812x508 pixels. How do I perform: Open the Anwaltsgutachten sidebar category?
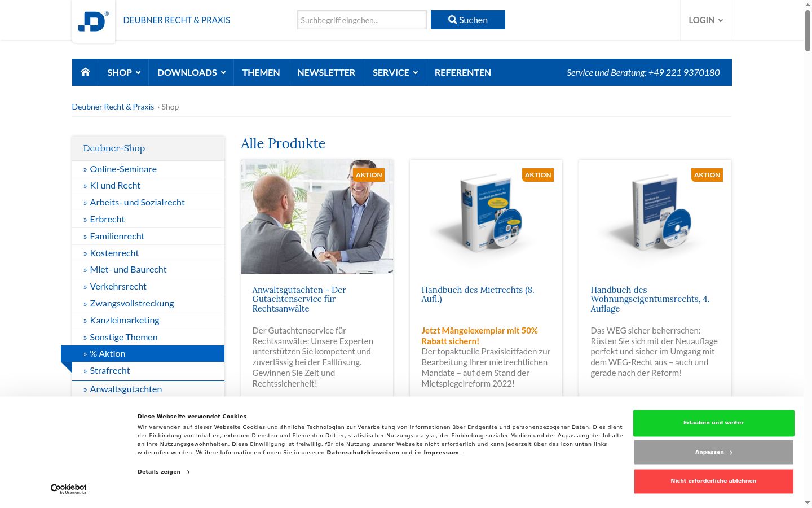[x=148, y=389]
